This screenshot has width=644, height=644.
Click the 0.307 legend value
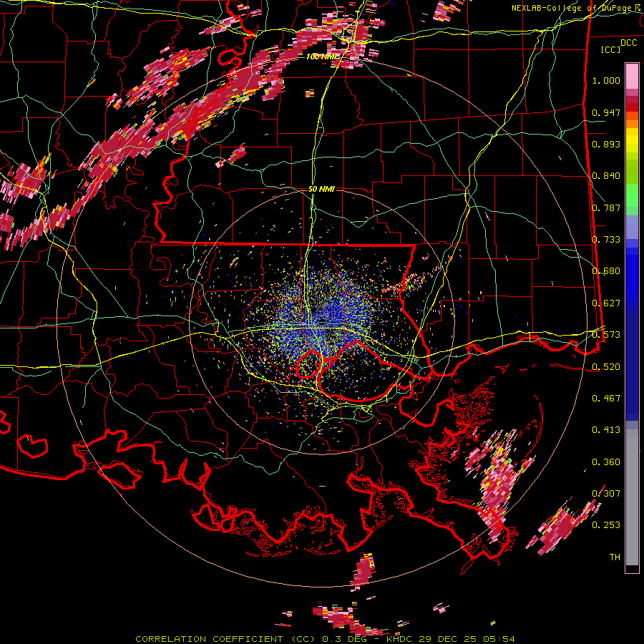(x=606, y=493)
